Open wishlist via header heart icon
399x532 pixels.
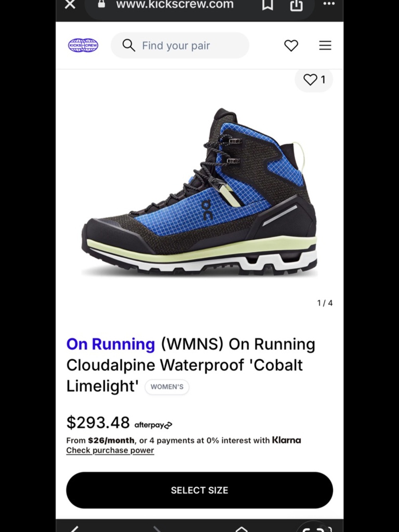pyautogui.click(x=291, y=45)
